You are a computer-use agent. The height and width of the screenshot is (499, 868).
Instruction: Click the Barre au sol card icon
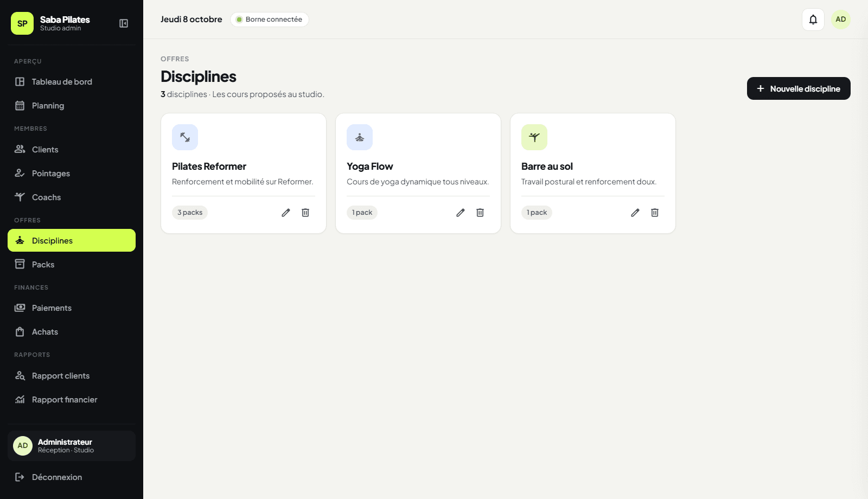coord(534,137)
